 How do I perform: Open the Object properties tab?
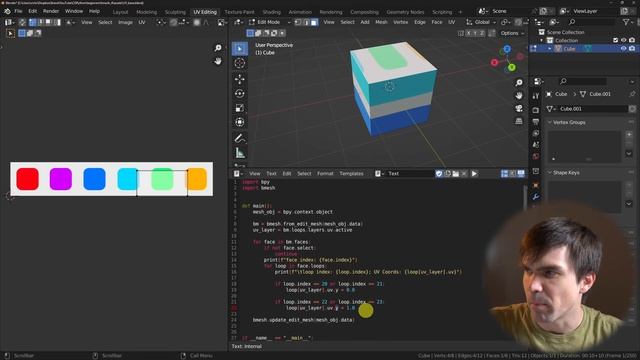(x=536, y=185)
